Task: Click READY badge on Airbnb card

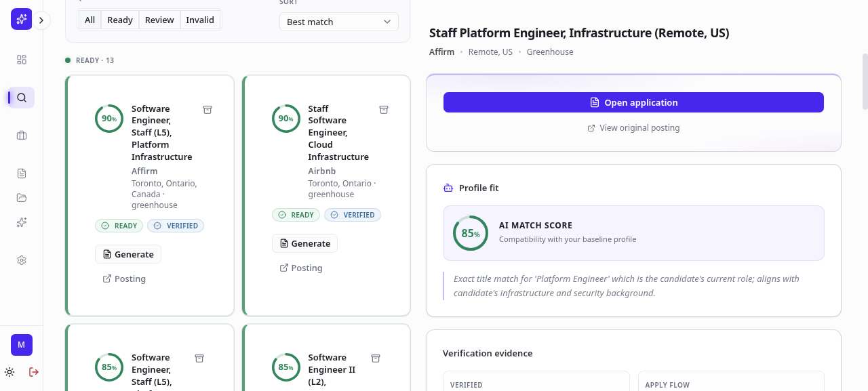Action: pyautogui.click(x=296, y=215)
